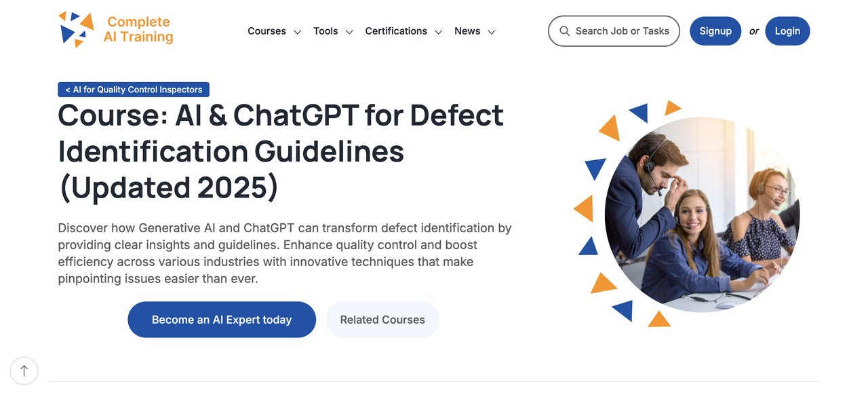Click the scroll-to-top arrow icon
The width and height of the screenshot is (868, 395).
point(24,371)
